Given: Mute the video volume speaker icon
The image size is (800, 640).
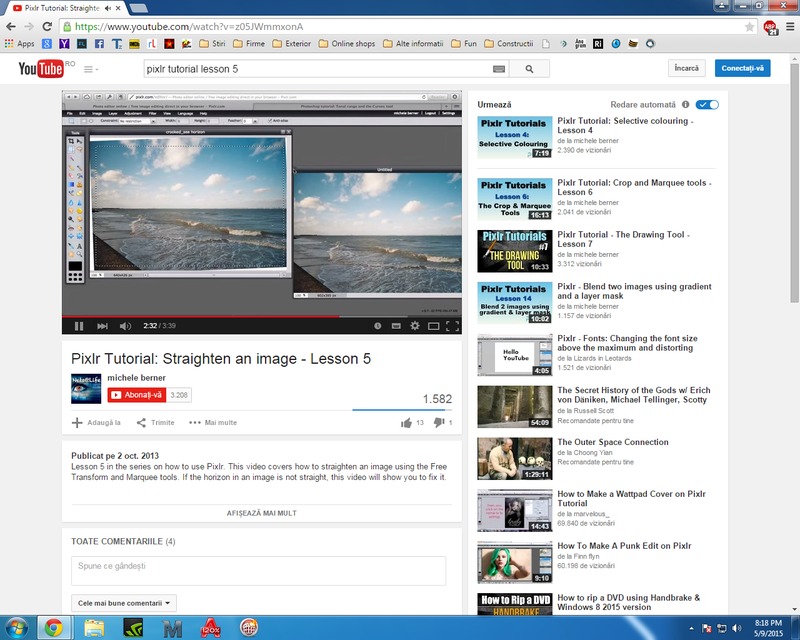Looking at the screenshot, I should (125, 326).
